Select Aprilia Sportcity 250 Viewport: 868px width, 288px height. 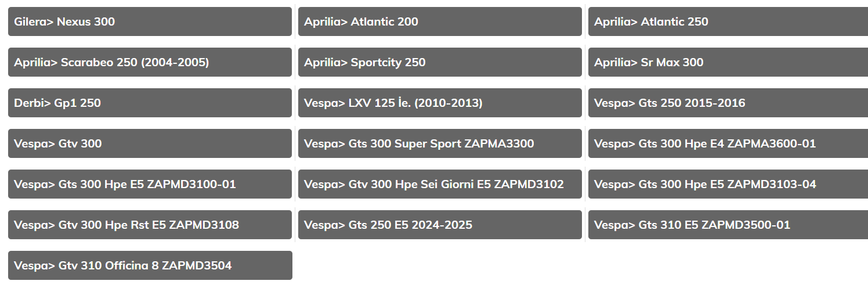pyautogui.click(x=440, y=62)
